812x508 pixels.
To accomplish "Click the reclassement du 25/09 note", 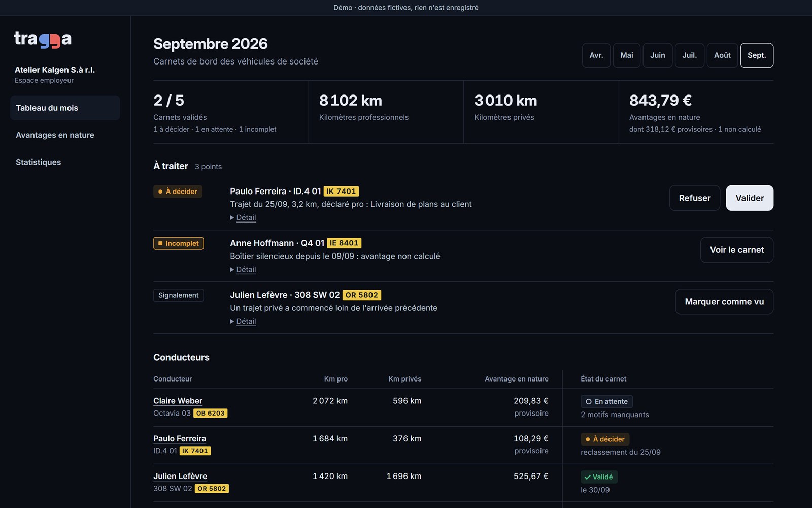I will pyautogui.click(x=621, y=452).
